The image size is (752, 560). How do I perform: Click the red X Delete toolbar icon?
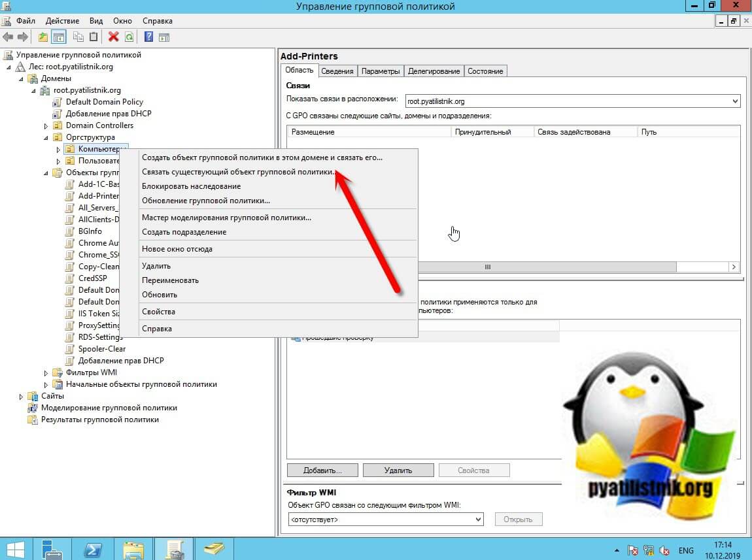click(x=113, y=37)
